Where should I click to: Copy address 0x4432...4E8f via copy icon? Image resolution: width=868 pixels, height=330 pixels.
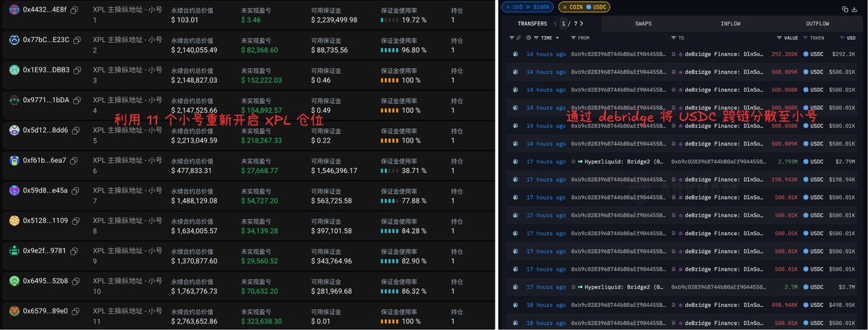pos(75,9)
